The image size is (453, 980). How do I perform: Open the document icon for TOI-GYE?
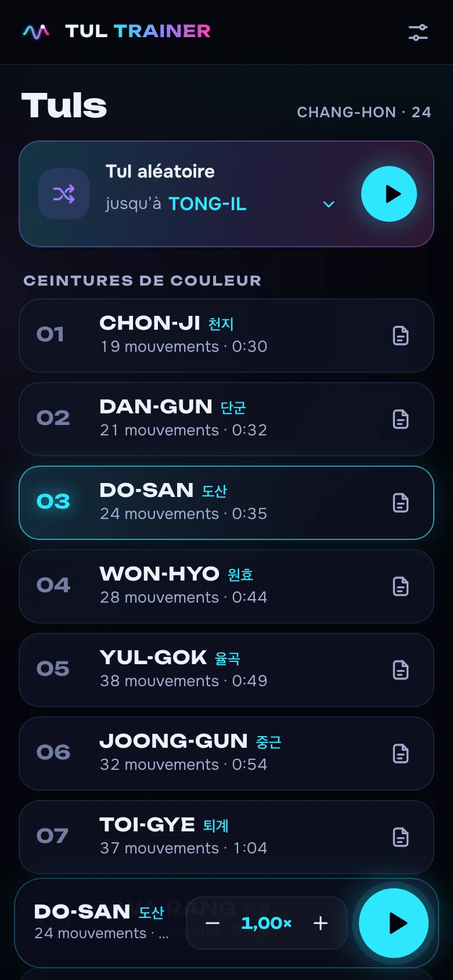(401, 837)
